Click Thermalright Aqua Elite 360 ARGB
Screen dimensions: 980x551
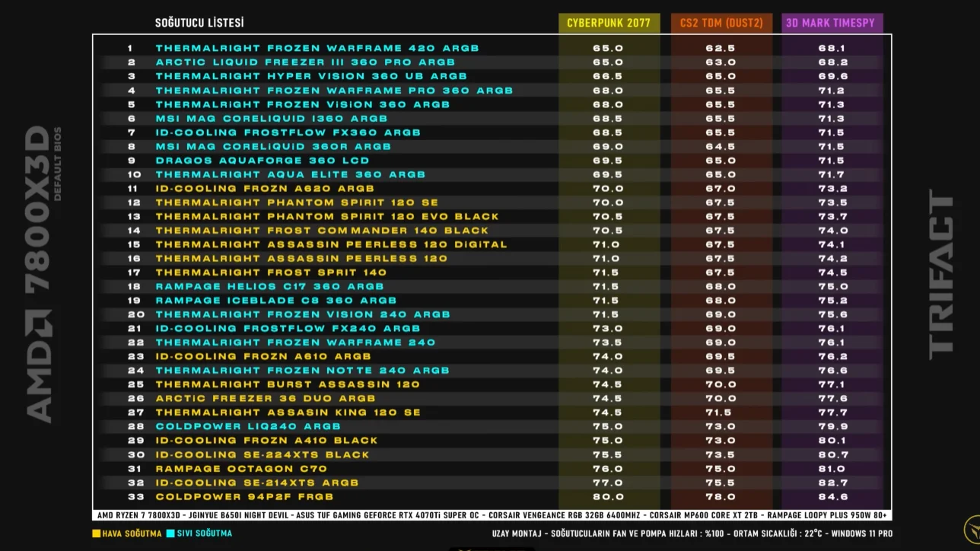click(291, 174)
